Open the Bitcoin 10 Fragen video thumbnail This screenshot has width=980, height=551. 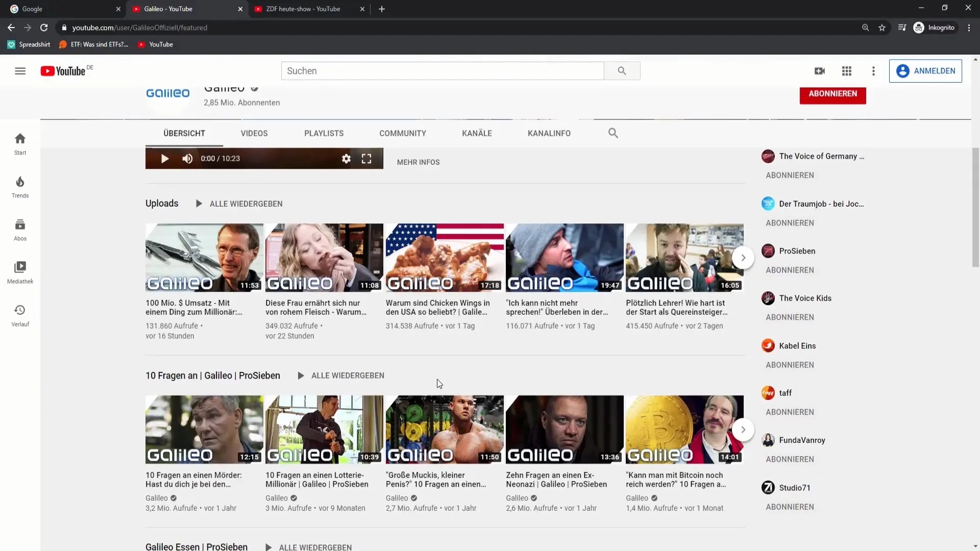tap(684, 430)
